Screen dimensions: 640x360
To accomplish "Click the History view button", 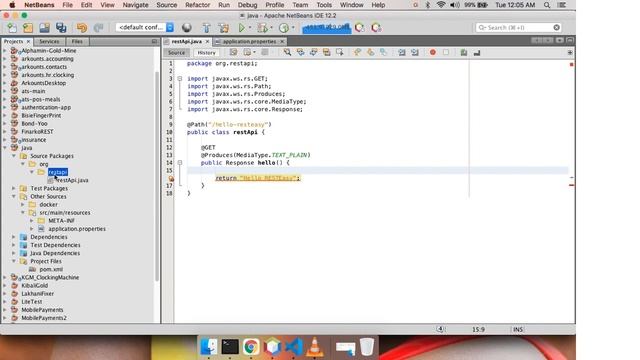I will click(207, 53).
